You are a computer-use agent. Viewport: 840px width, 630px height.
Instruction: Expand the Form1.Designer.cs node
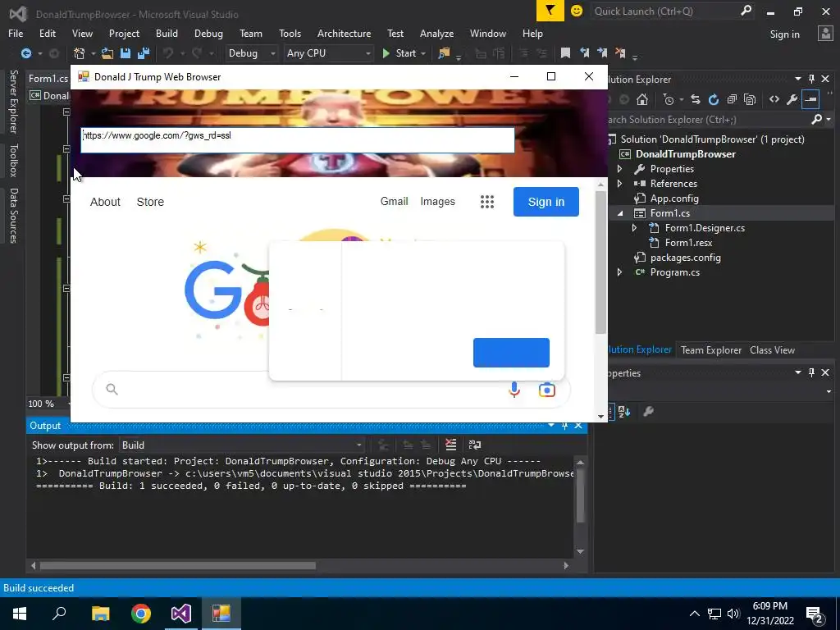(634, 228)
